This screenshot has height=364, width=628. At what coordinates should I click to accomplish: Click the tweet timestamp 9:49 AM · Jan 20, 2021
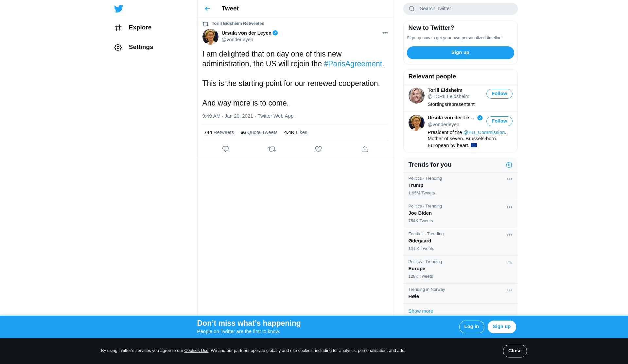[227, 116]
